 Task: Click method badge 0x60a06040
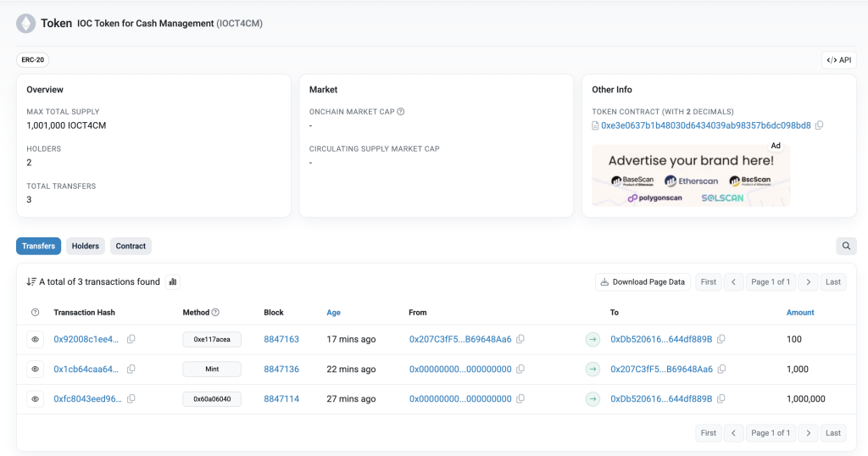point(212,399)
